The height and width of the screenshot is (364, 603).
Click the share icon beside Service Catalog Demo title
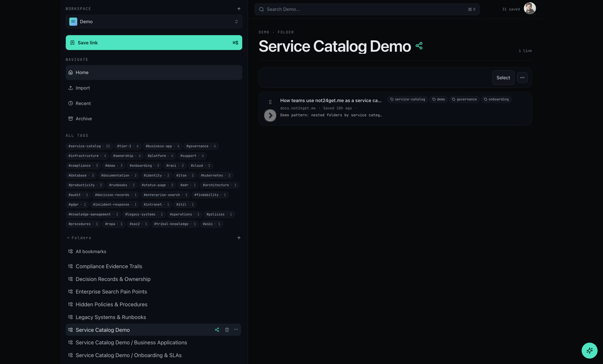point(419,46)
